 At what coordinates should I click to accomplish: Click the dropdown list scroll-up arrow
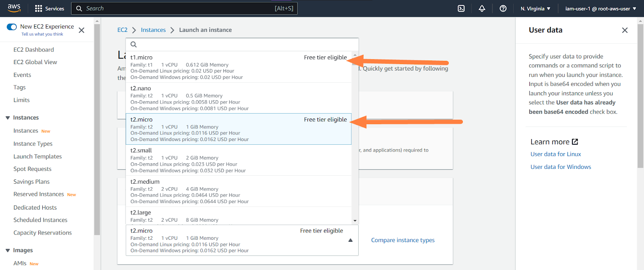[355, 54]
